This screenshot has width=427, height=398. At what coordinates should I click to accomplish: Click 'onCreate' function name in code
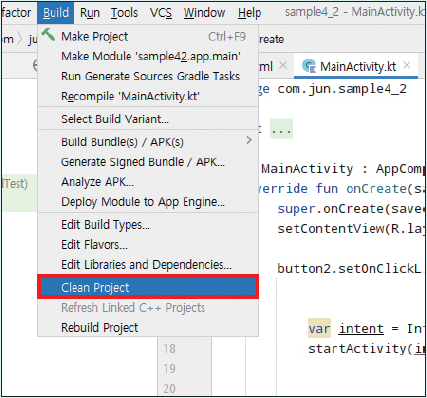coord(377,189)
